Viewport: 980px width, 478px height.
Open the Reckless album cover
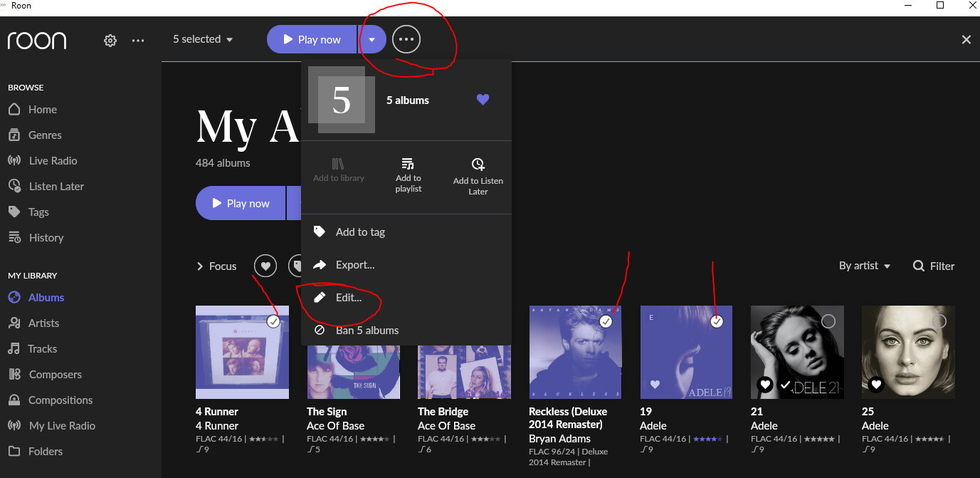575,352
